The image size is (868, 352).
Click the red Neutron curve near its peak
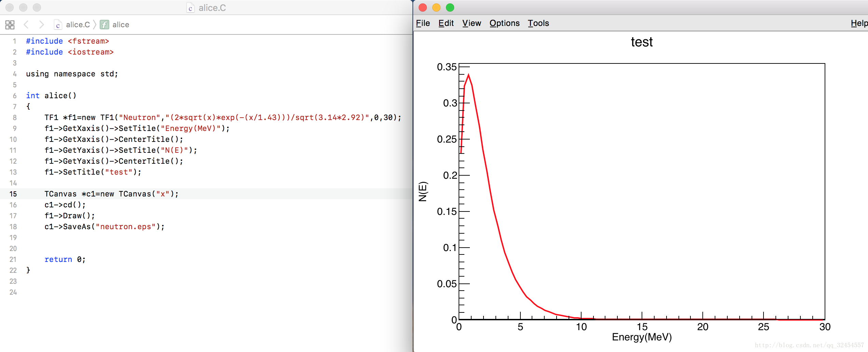pos(468,76)
